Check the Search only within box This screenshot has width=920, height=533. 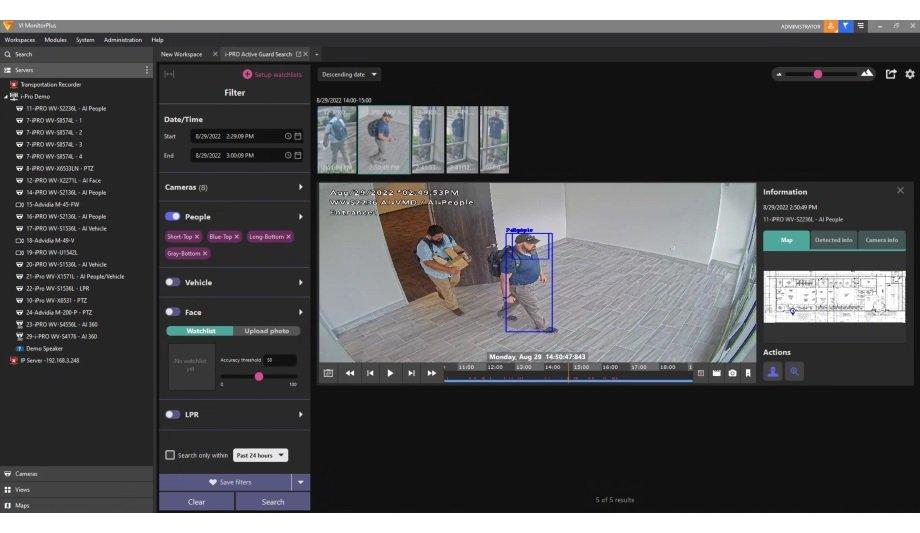pyautogui.click(x=170, y=455)
